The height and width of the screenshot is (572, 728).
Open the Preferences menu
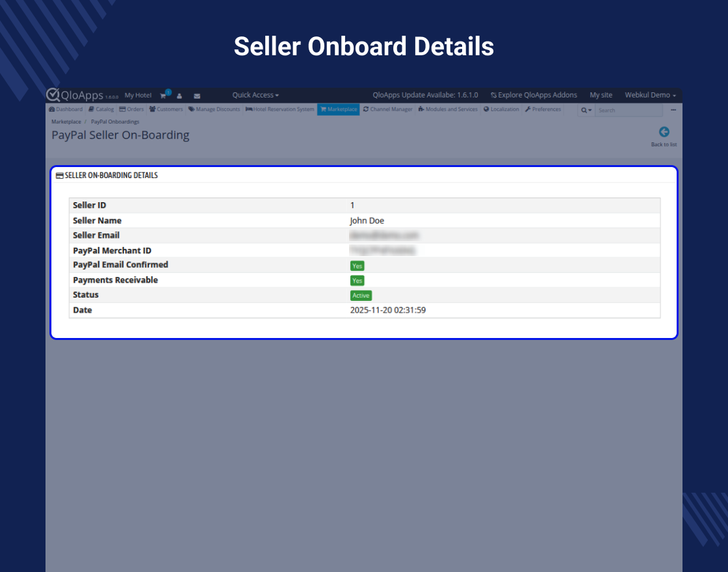543,109
